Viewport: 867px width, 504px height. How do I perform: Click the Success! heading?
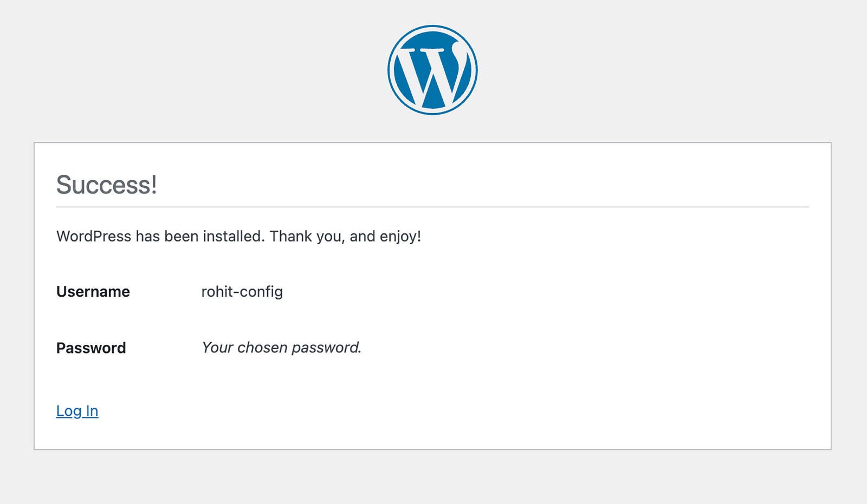tap(107, 185)
